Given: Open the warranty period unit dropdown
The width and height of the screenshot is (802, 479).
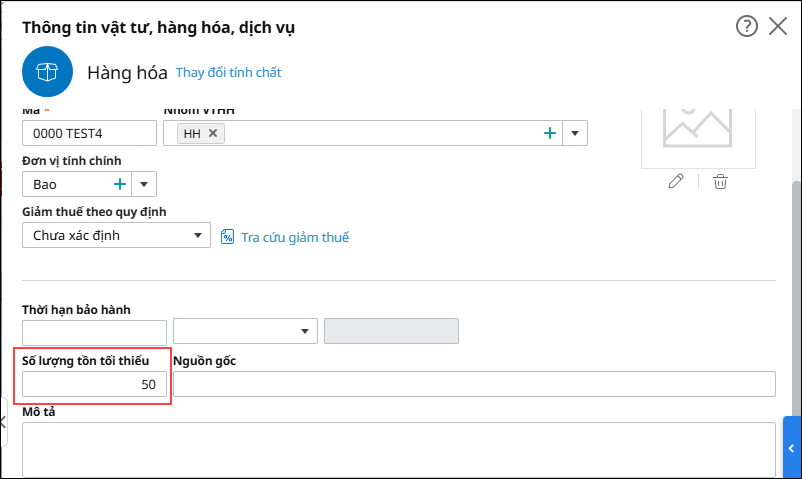Looking at the screenshot, I should pos(245,331).
